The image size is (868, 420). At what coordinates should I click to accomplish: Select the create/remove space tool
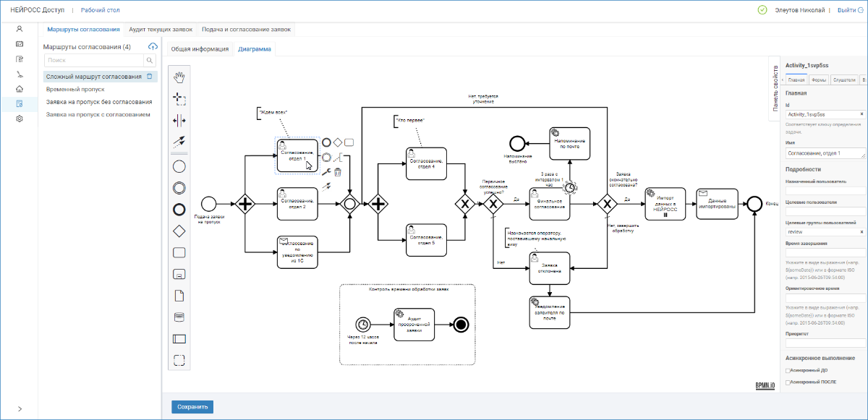[179, 120]
